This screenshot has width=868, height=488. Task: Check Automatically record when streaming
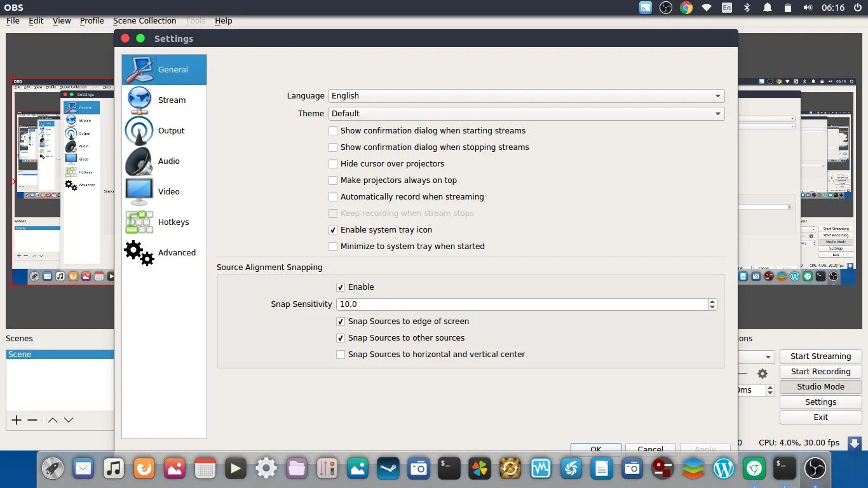pos(333,197)
